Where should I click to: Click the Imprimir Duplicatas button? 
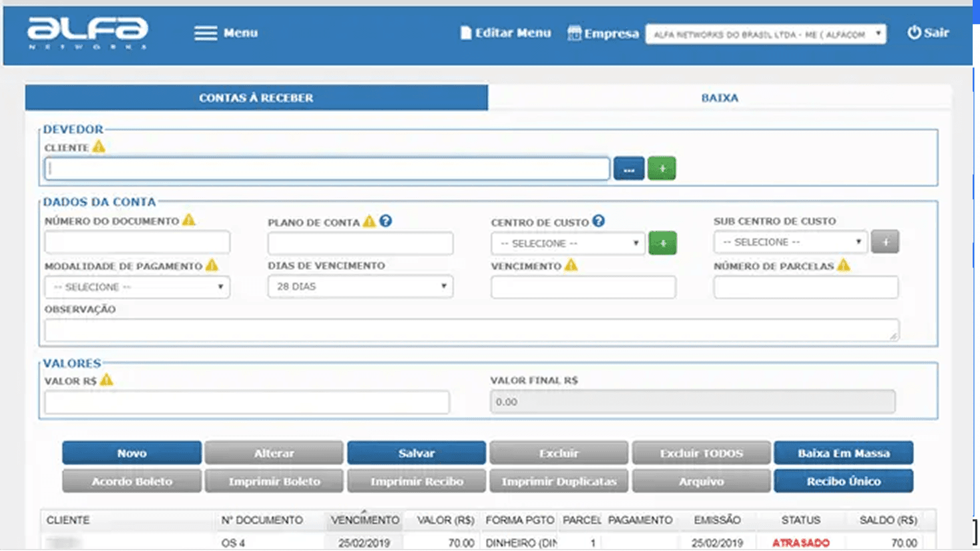coord(559,481)
